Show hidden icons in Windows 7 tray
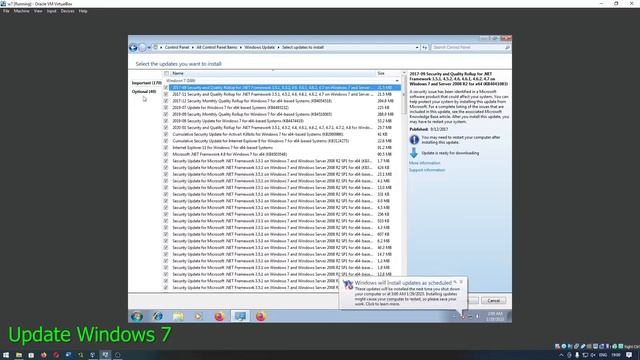The width and height of the screenshot is (640, 360). (454, 316)
